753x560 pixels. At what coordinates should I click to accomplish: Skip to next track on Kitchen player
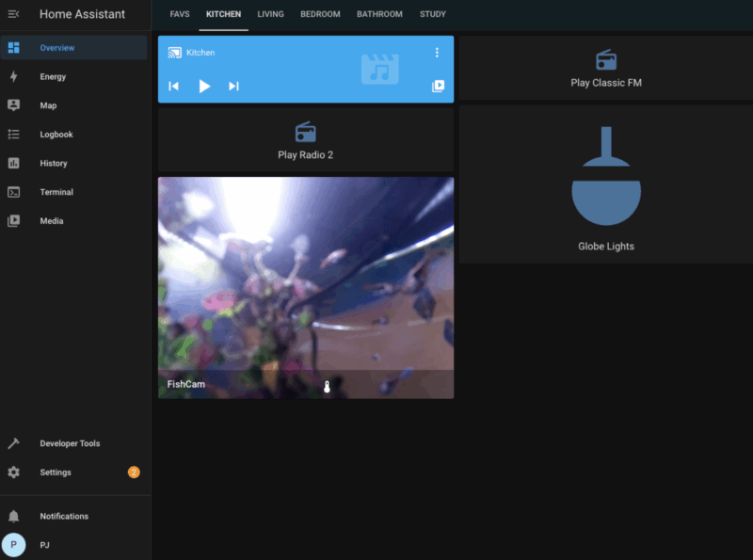233,86
